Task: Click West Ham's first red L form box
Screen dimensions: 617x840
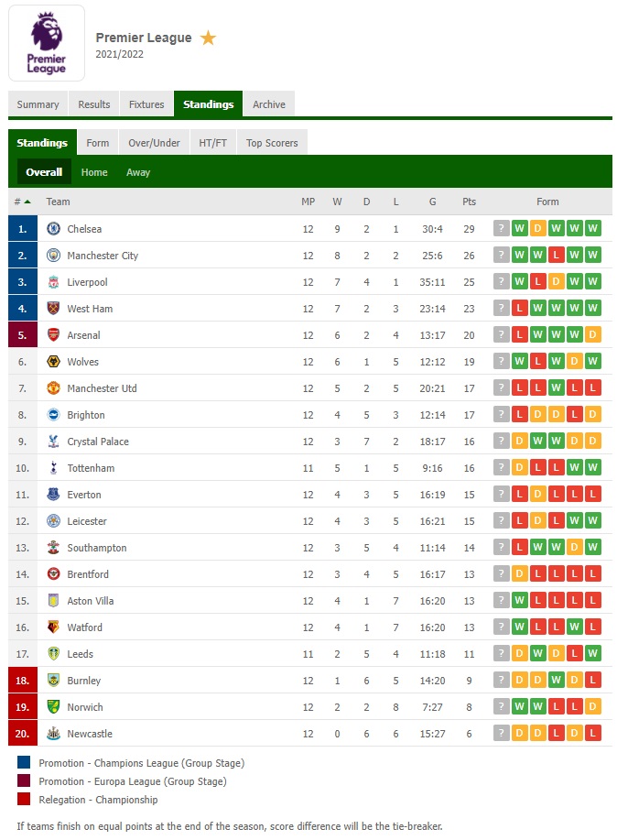Action: [x=519, y=308]
